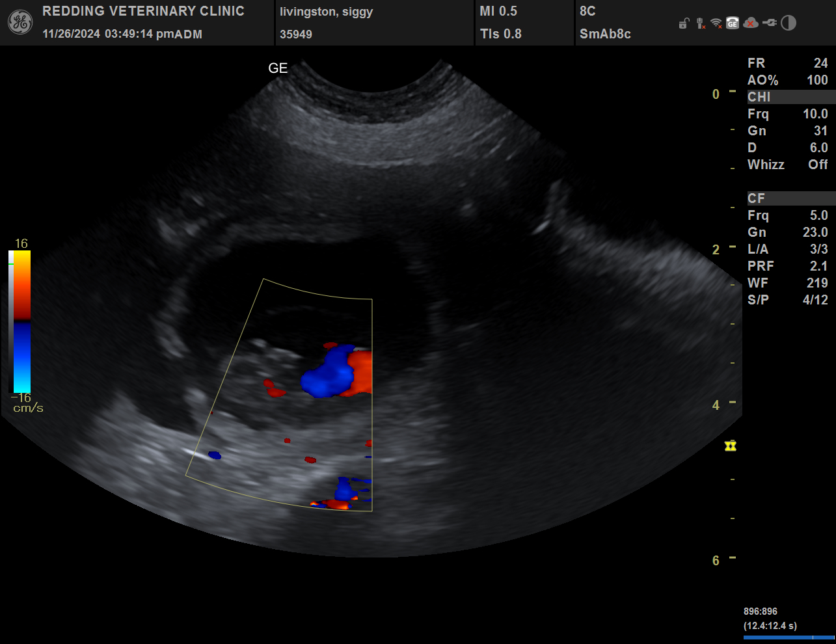This screenshot has height=644, width=836.
Task: Click the CF Frq 5.0 value
Action: 787,215
